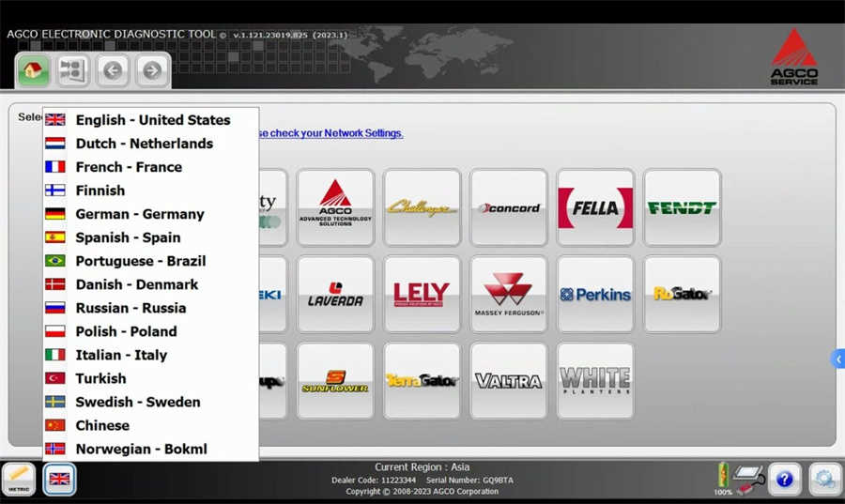The width and height of the screenshot is (845, 504).
Task: Click the Home icon in toolbar
Action: tap(34, 70)
